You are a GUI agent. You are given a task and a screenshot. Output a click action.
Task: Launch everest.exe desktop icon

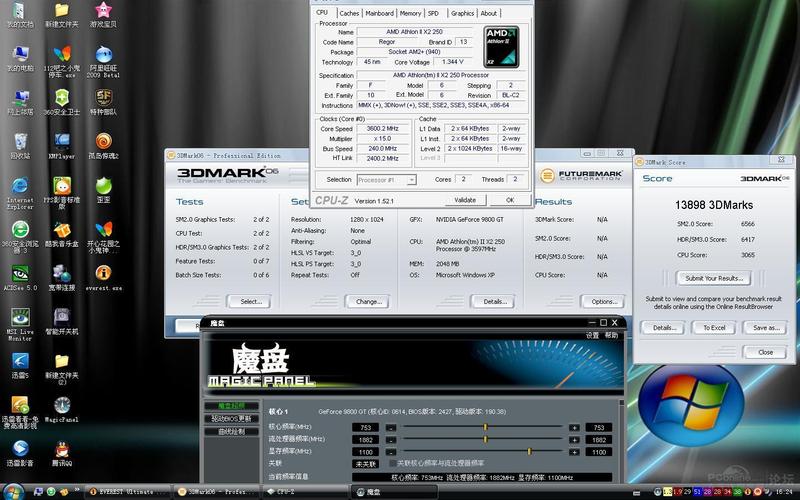tap(104, 278)
